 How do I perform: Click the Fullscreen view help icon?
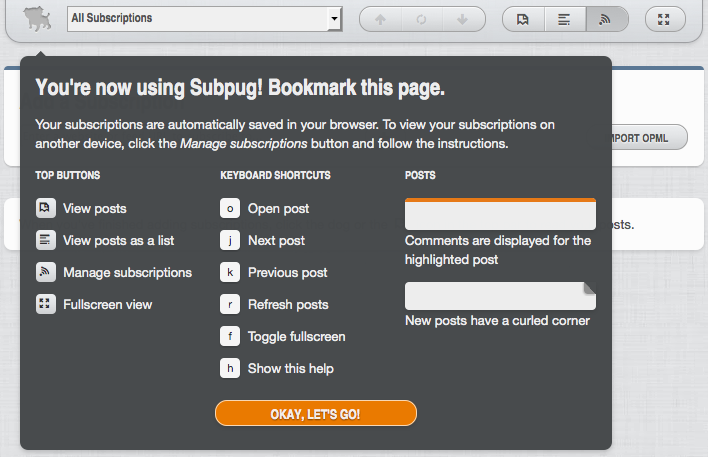(x=46, y=304)
